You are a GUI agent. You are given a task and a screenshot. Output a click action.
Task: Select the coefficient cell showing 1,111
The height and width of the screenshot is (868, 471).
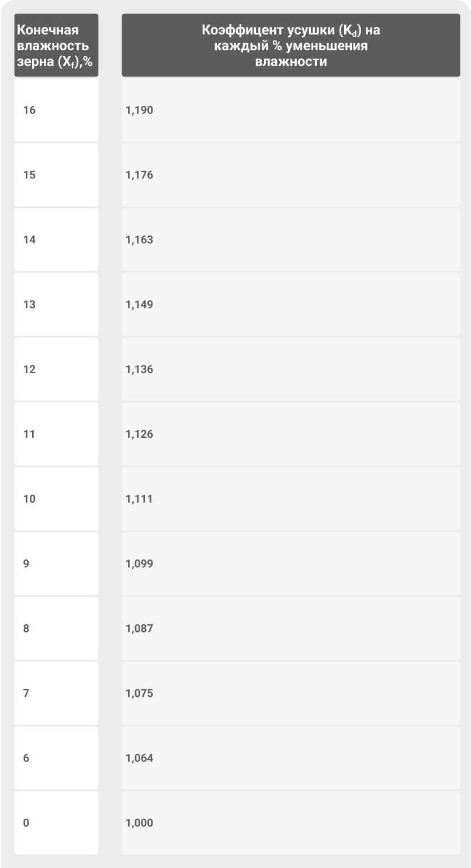290,499
